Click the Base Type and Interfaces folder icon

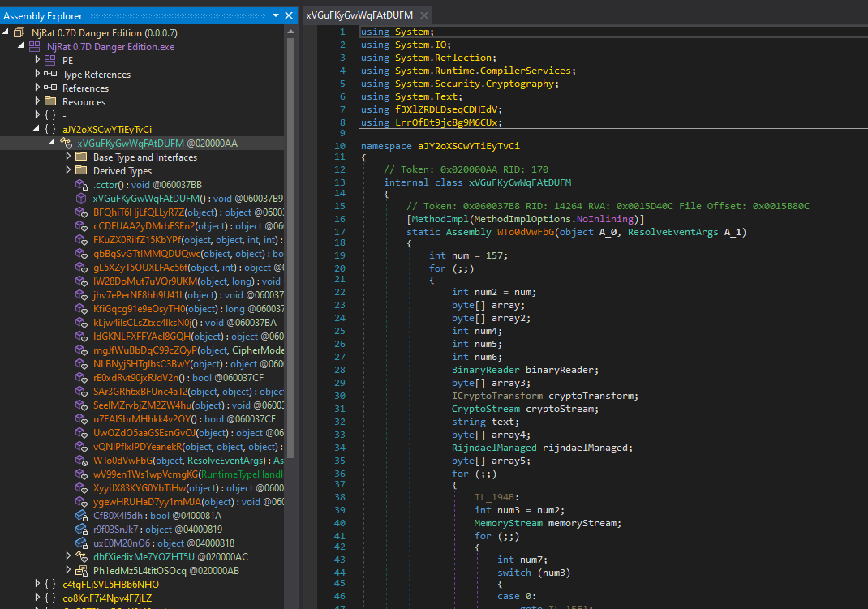80,157
